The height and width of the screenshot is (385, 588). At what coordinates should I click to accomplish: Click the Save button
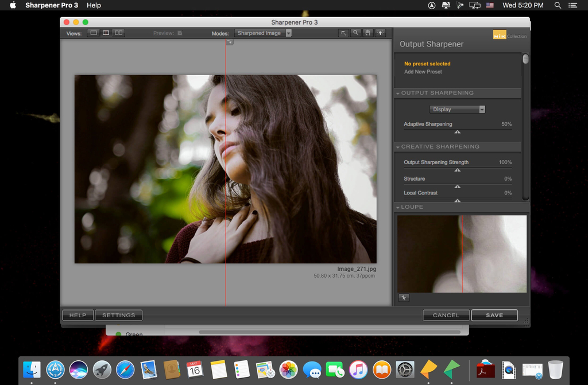click(494, 315)
